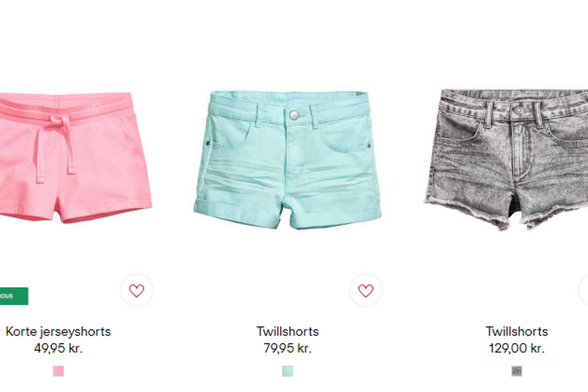588x392 pixels.
Task: View the turquoise twill shorts product image
Action: pos(288,160)
